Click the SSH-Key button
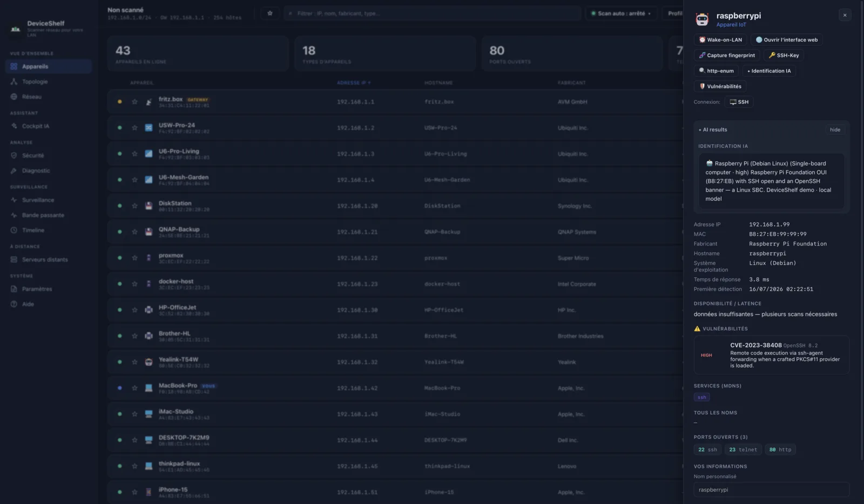The width and height of the screenshot is (864, 504). coord(784,56)
